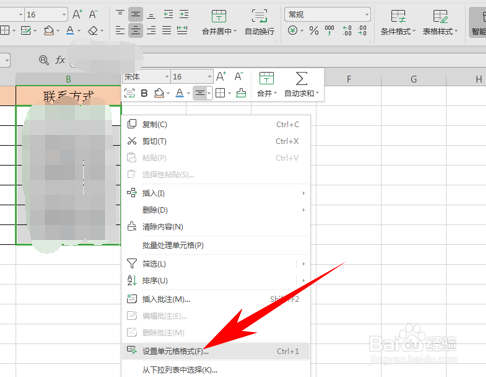Apply thousands separator style
The width and height of the screenshot is (486, 377).
pyautogui.click(x=329, y=31)
